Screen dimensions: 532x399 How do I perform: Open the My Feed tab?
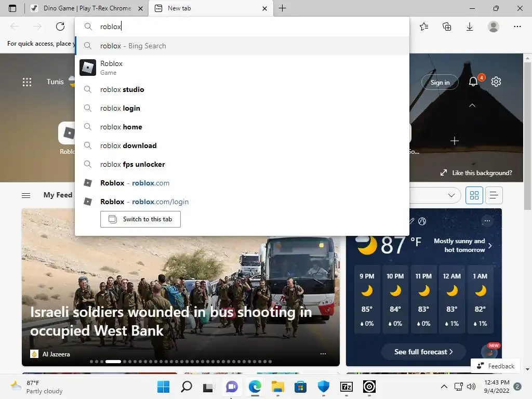tap(58, 195)
